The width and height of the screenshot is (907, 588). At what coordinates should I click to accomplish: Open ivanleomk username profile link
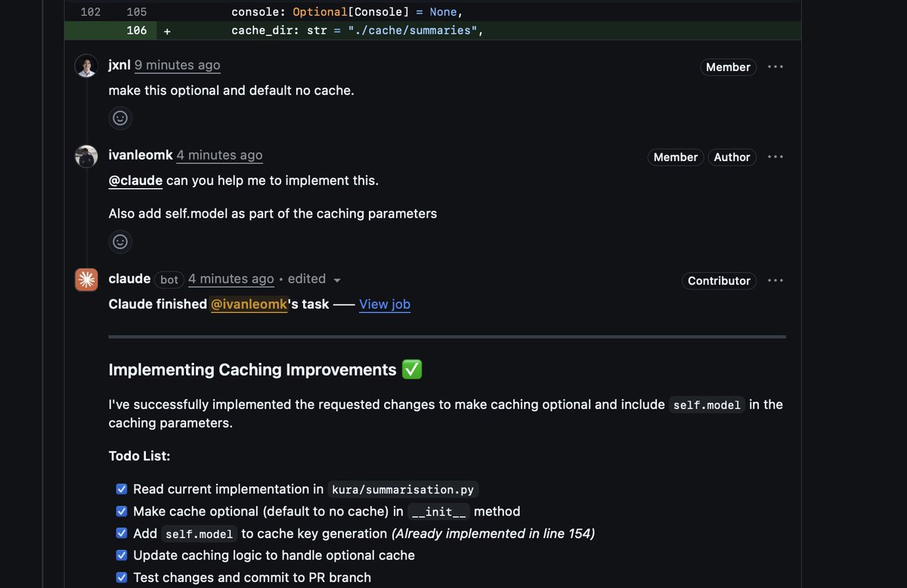coord(141,155)
